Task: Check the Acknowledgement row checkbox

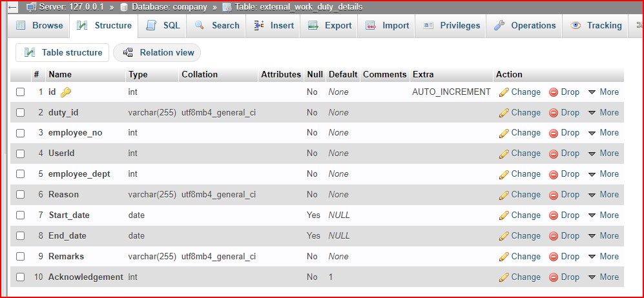Action: click(21, 277)
